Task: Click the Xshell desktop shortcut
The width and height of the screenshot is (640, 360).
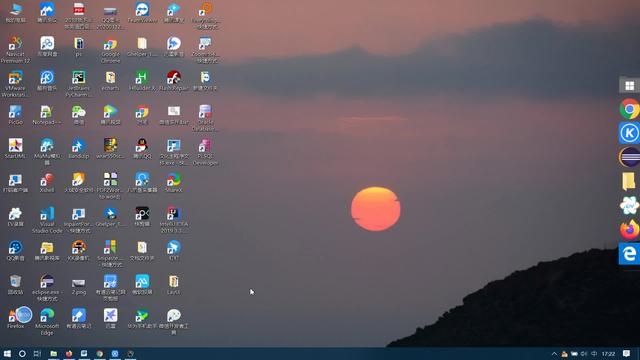Action: [47, 182]
